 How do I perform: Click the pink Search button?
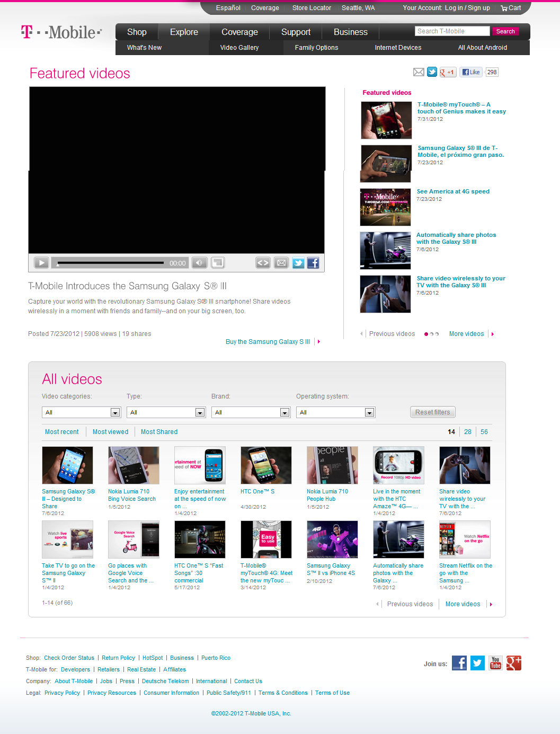(505, 31)
